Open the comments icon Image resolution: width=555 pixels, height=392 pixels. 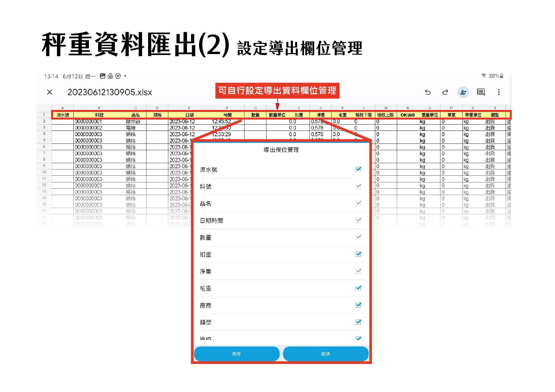(x=481, y=92)
